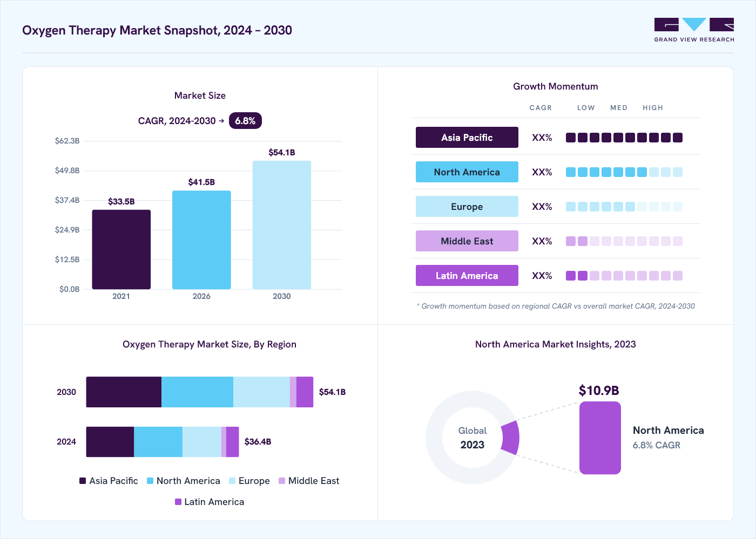Click the $33.5B bar label
The width and height of the screenshot is (756, 539).
click(x=122, y=202)
